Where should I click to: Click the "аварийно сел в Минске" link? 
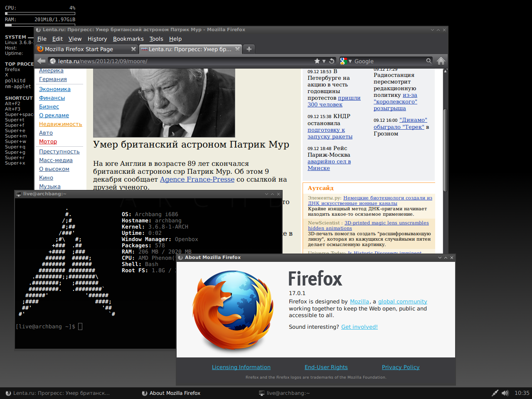pos(329,165)
